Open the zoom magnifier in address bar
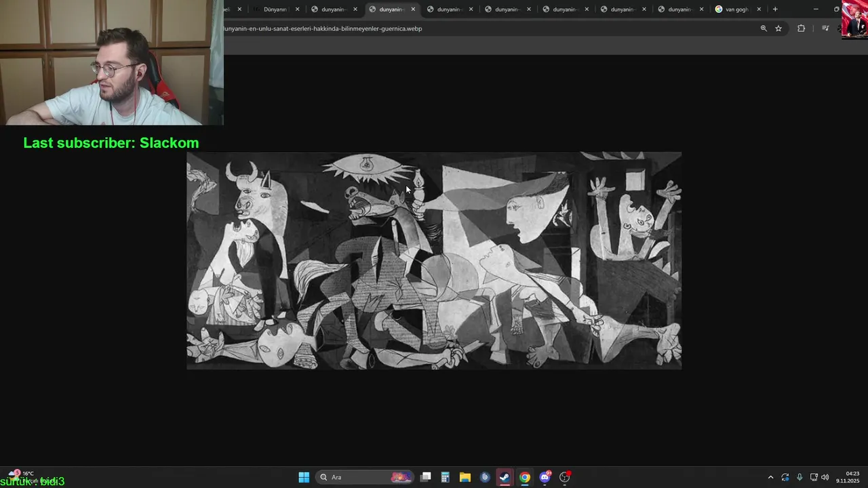 coord(764,28)
